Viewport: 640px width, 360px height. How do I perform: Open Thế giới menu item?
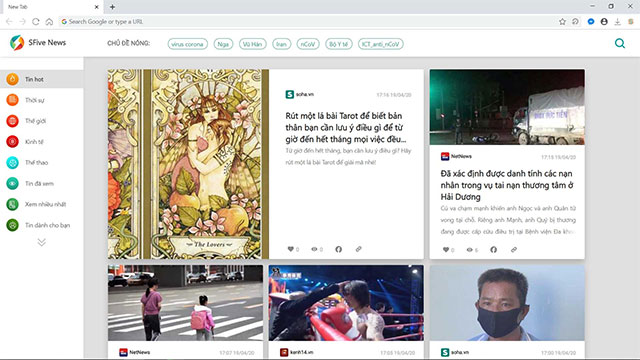pyautogui.click(x=42, y=121)
